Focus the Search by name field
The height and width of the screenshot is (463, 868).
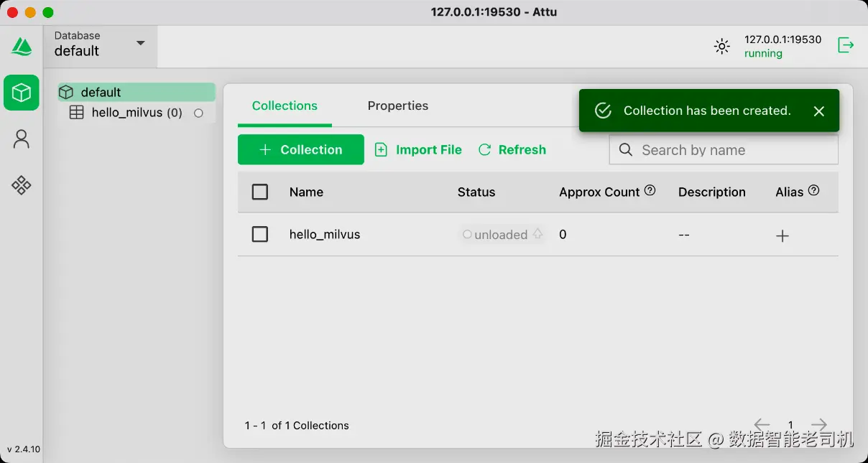click(724, 149)
